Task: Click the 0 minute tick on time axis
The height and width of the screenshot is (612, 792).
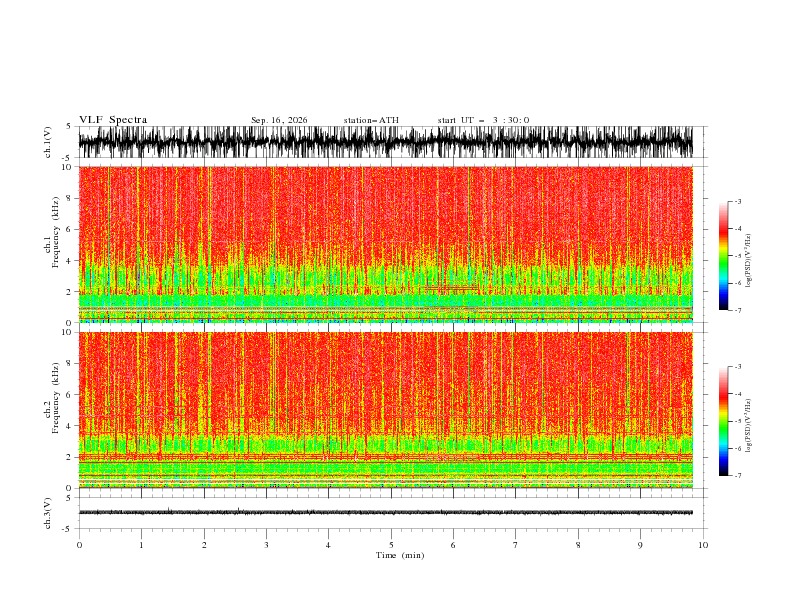Action: pyautogui.click(x=79, y=545)
